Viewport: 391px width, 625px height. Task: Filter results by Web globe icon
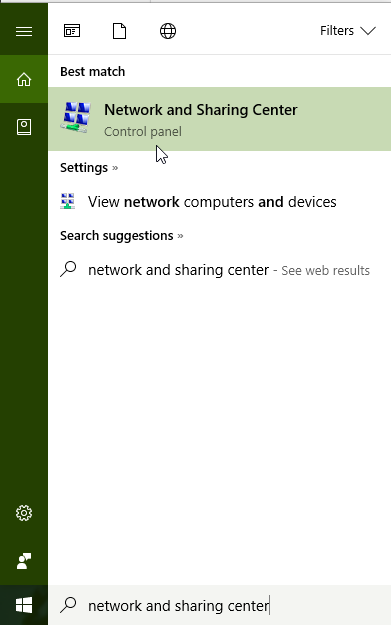(168, 31)
